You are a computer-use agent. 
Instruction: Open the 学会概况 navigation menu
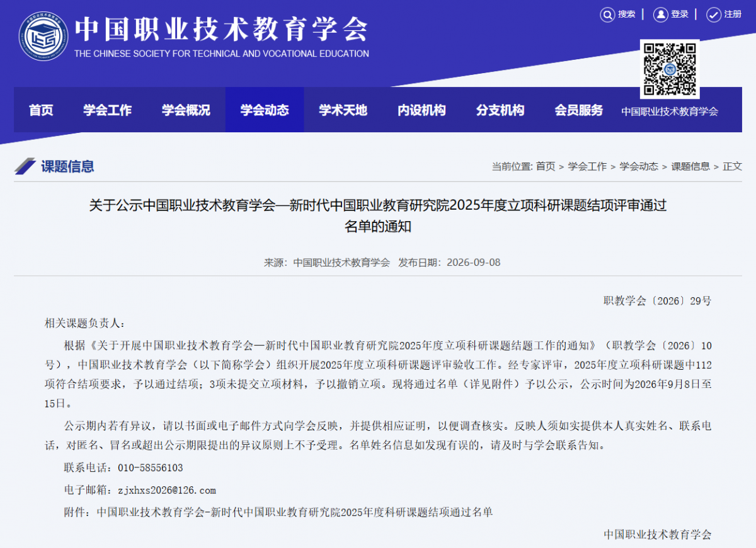tap(186, 110)
